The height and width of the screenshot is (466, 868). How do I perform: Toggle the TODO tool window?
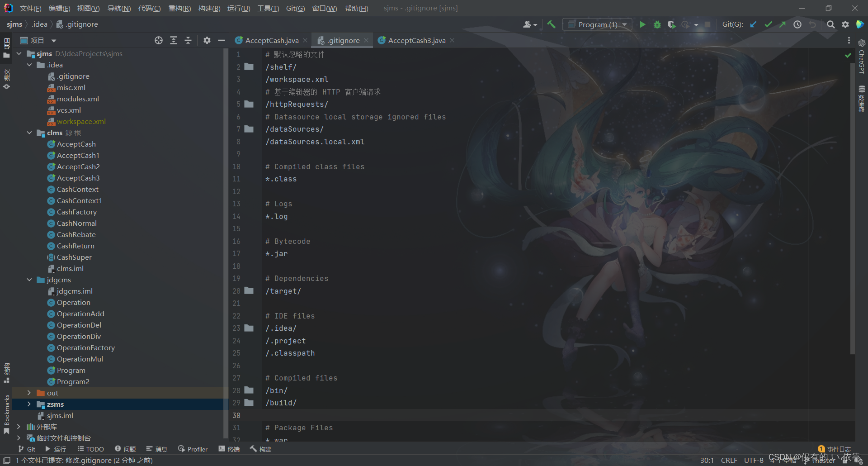[x=91, y=449]
